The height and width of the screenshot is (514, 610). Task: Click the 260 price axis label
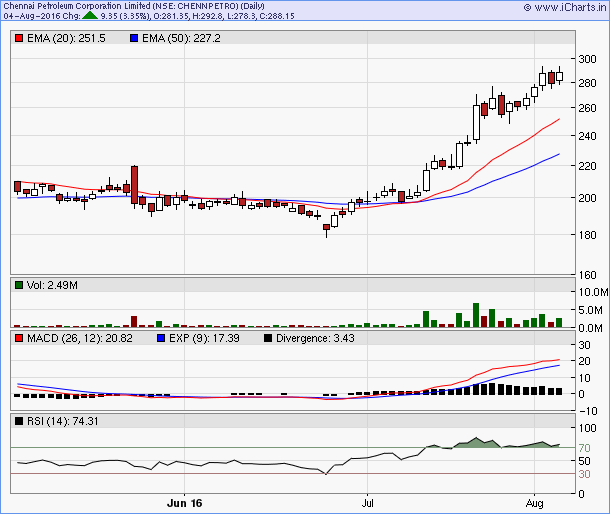tap(587, 108)
